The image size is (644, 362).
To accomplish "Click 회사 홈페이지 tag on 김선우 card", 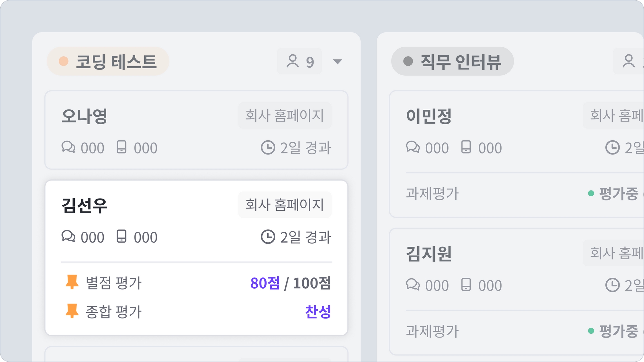I will 285,205.
